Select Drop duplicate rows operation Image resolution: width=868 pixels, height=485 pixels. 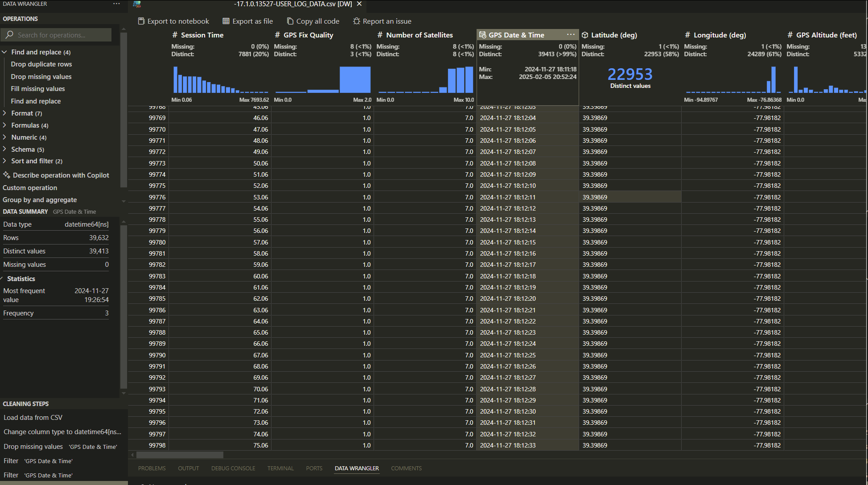(41, 64)
